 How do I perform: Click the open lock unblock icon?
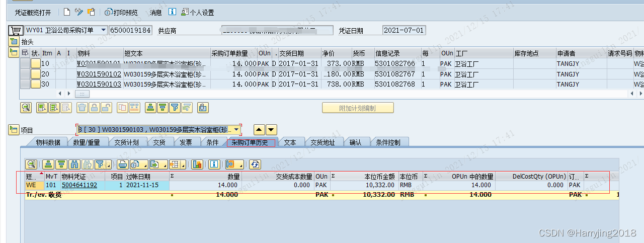106,107
